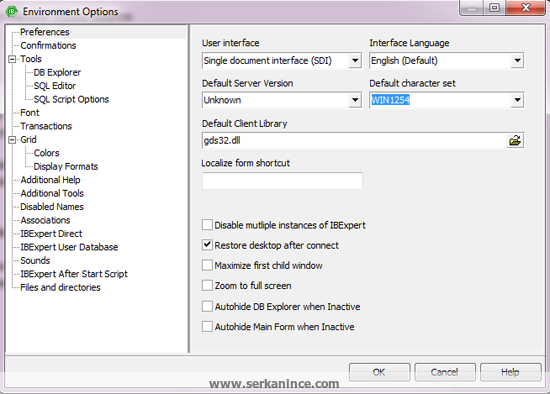Click the IBExpert icon in title bar
Screen dimensions: 550x394
point(12,12)
